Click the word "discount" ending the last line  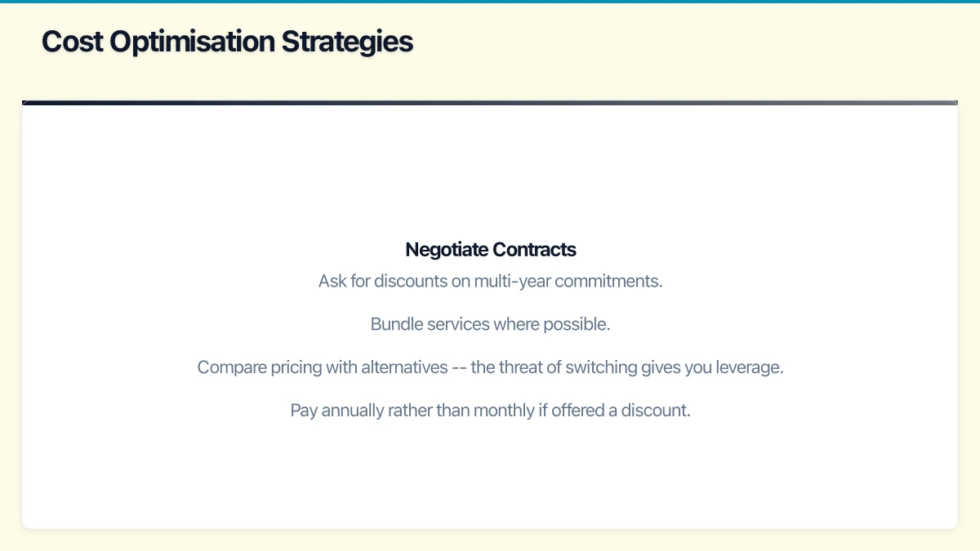coord(655,411)
